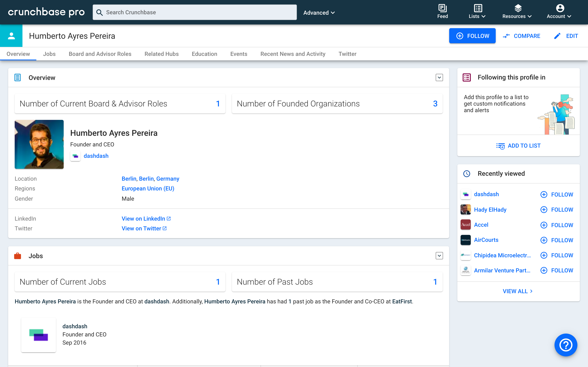
Task: Follow Hady ElHady in Recently viewed
Action: coord(557,210)
